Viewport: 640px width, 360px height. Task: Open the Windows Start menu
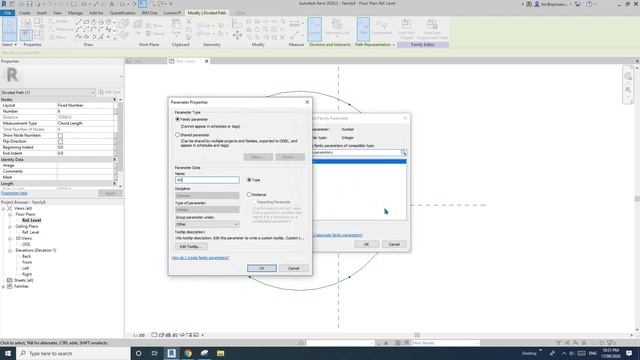click(8, 353)
